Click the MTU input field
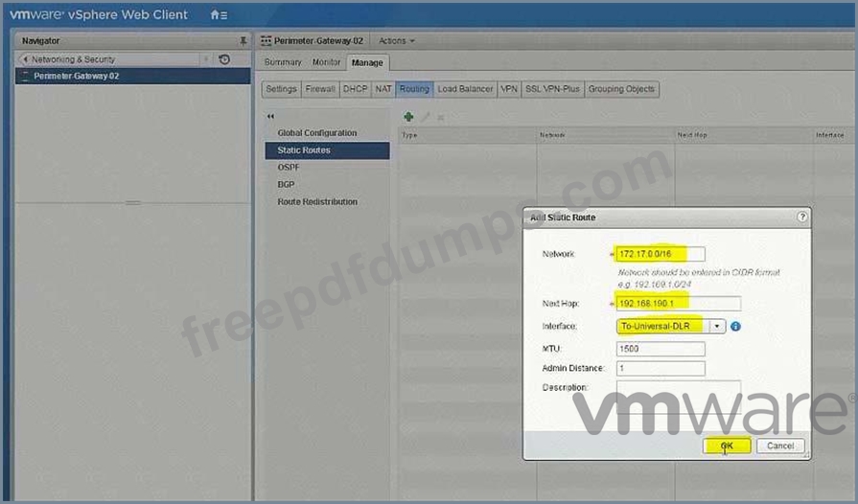858x504 pixels. 661,349
